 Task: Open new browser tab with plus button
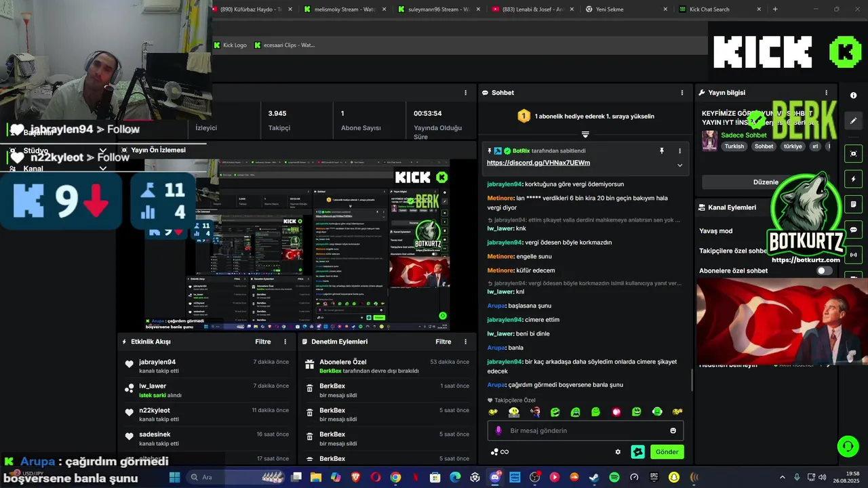tap(775, 9)
